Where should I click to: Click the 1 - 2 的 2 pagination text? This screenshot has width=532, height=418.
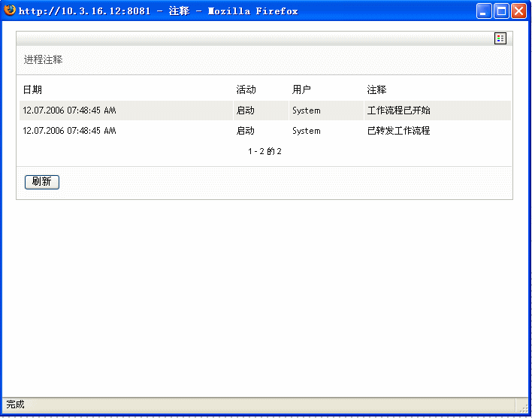tap(264, 151)
